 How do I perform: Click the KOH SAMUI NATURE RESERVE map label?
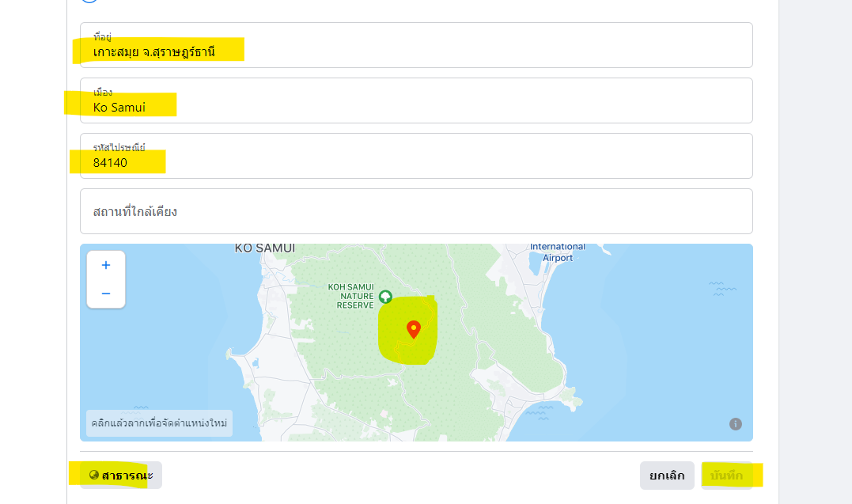[x=351, y=297]
